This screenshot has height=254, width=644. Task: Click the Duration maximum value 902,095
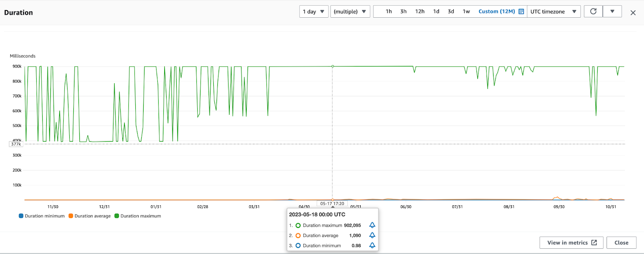point(353,225)
